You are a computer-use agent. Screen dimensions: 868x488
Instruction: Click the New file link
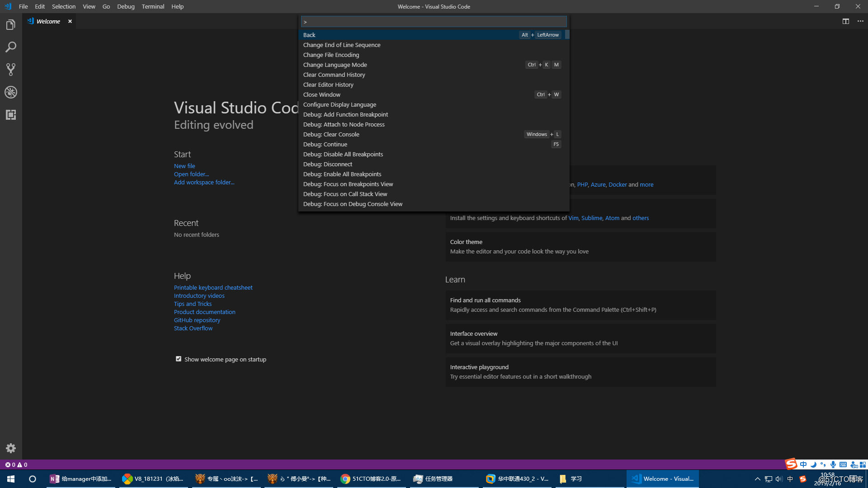pyautogui.click(x=184, y=166)
